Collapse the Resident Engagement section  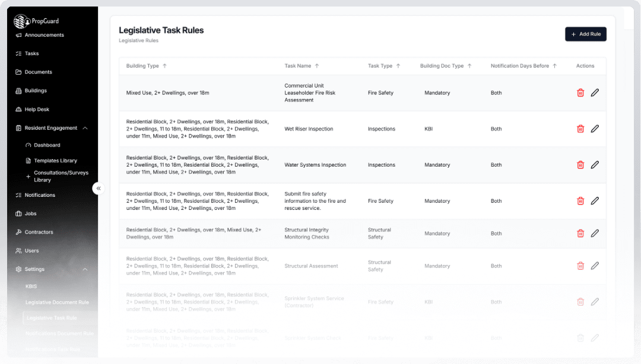pos(85,128)
